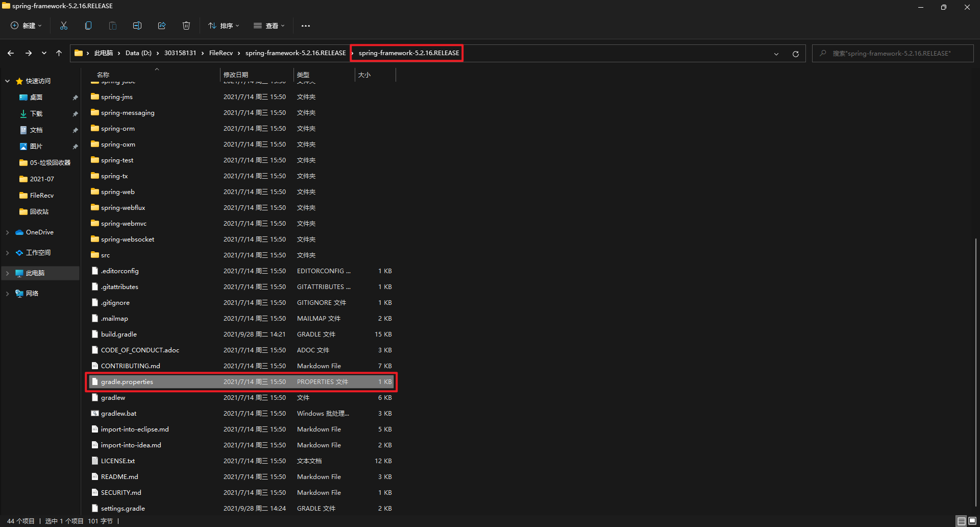
Task: Click the Rename icon in toolbar
Action: coord(137,26)
